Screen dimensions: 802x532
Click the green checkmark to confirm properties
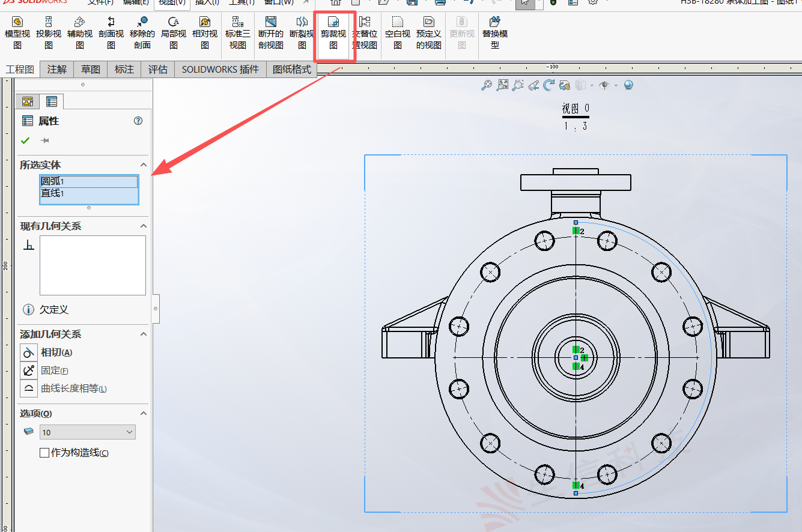click(x=25, y=141)
